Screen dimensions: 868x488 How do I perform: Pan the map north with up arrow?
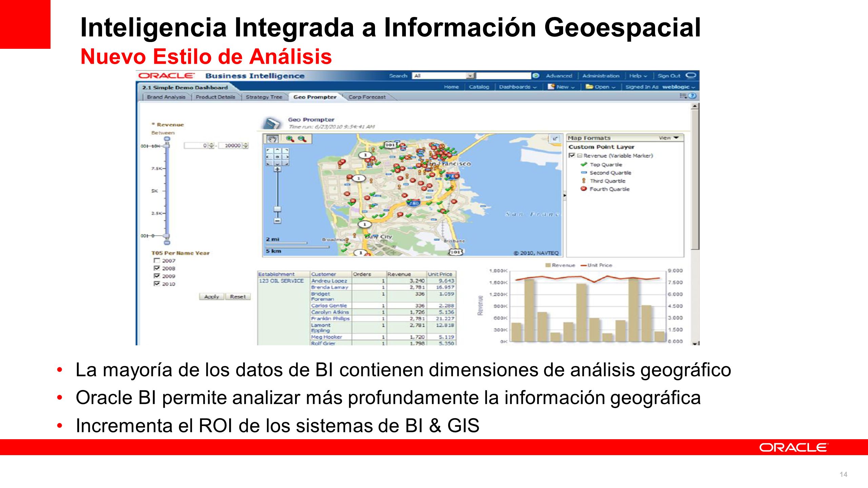tap(277, 150)
